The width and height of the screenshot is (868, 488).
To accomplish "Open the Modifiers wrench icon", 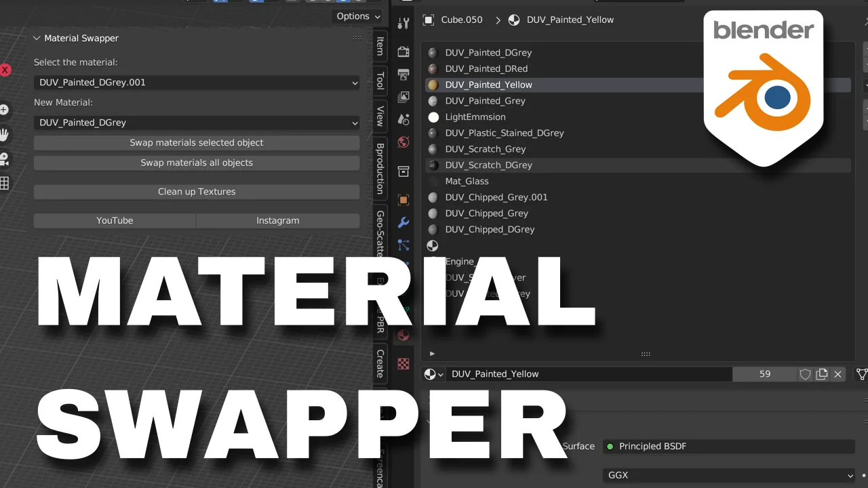I will (403, 222).
